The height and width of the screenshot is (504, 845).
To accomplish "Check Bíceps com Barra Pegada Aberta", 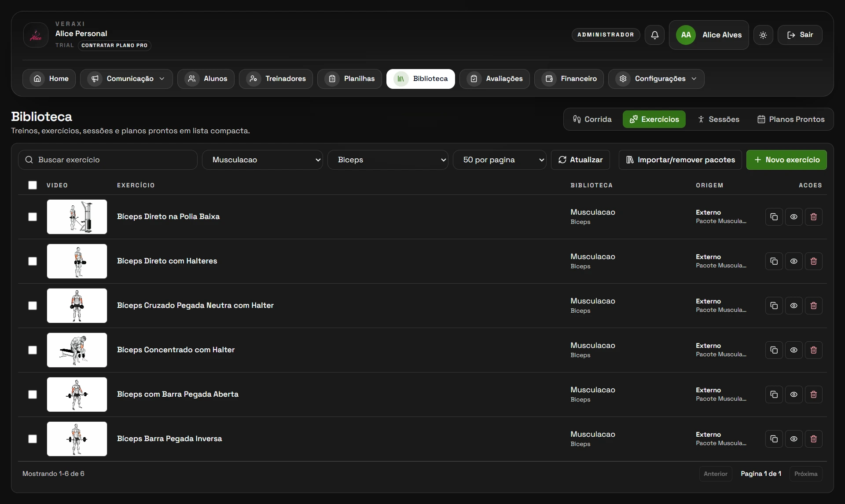I will [x=33, y=394].
